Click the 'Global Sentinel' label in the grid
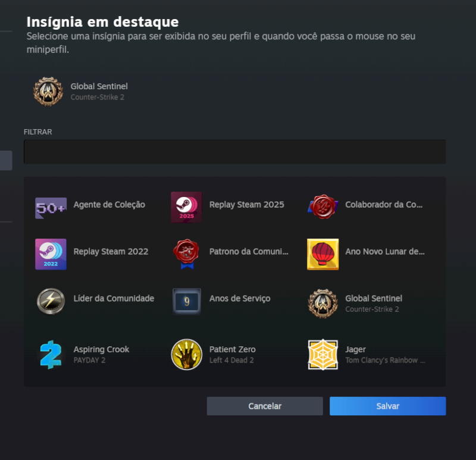The image size is (476, 460). click(x=374, y=299)
